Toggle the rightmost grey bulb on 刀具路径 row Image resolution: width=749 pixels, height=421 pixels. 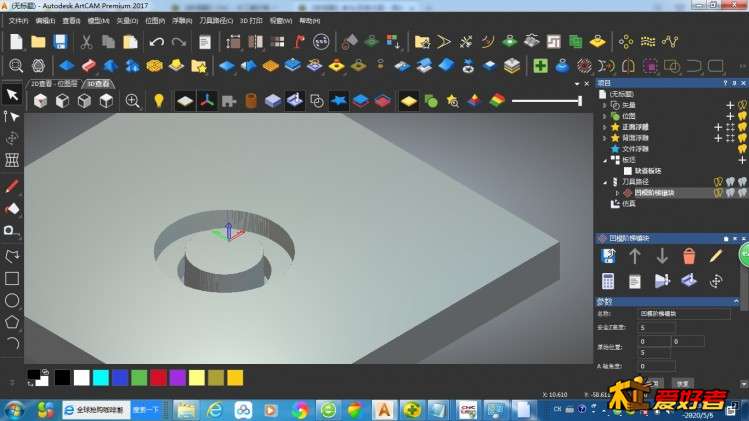(742, 182)
